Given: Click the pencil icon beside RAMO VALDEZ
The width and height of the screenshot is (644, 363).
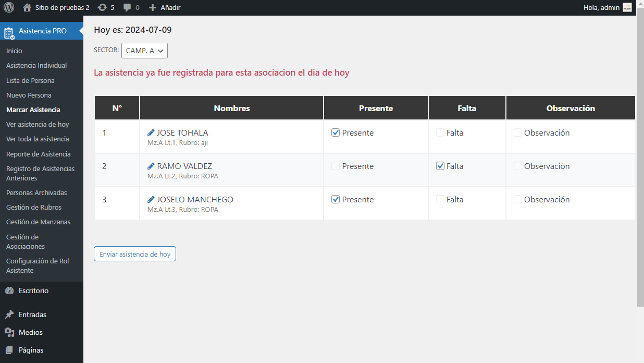Looking at the screenshot, I should [151, 166].
